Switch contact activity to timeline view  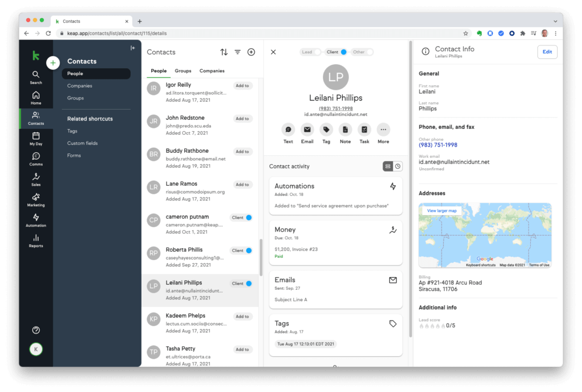pos(398,166)
